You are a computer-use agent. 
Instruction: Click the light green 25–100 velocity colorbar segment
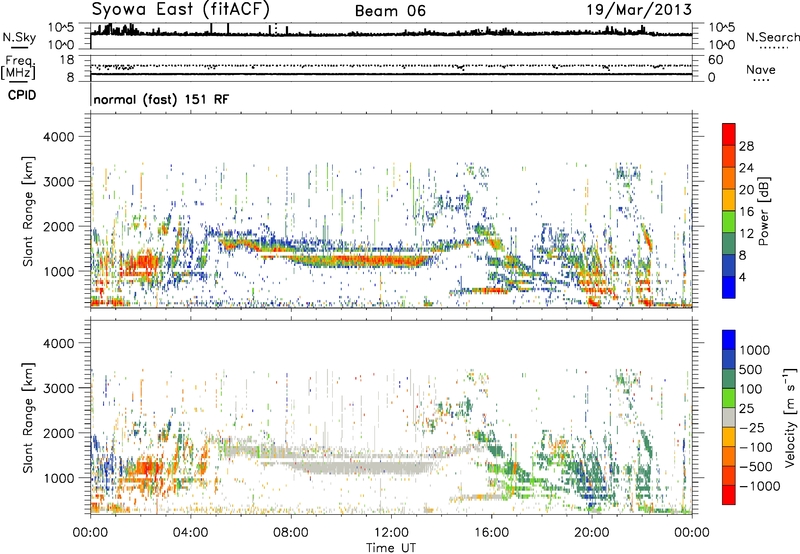coord(729,398)
